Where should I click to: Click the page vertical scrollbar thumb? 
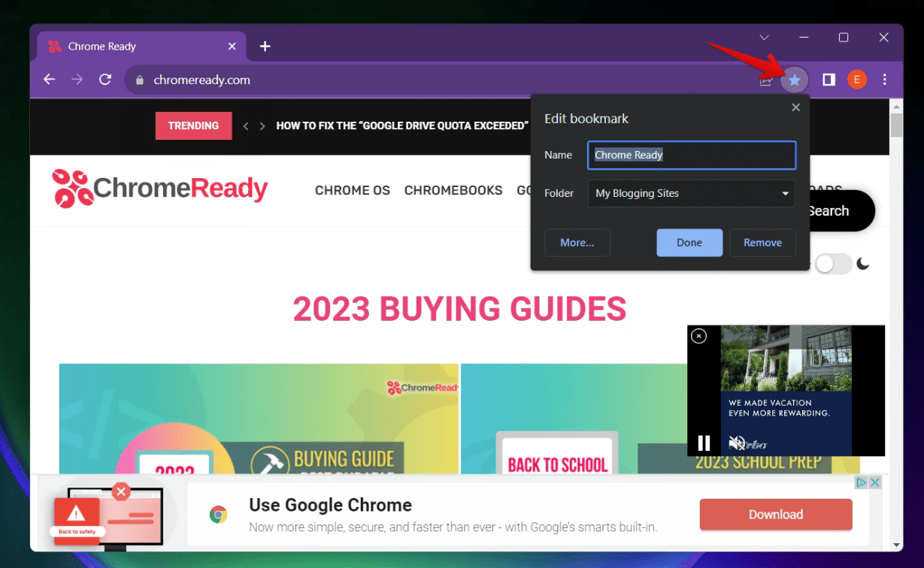tap(896, 125)
